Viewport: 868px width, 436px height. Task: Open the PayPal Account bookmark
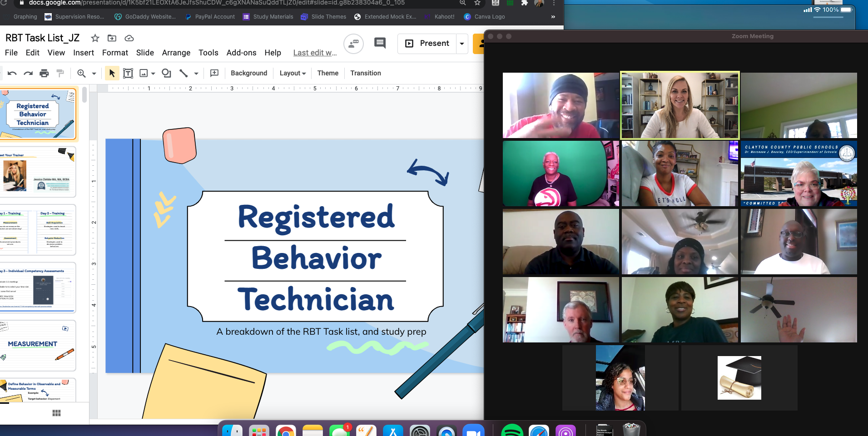210,17
